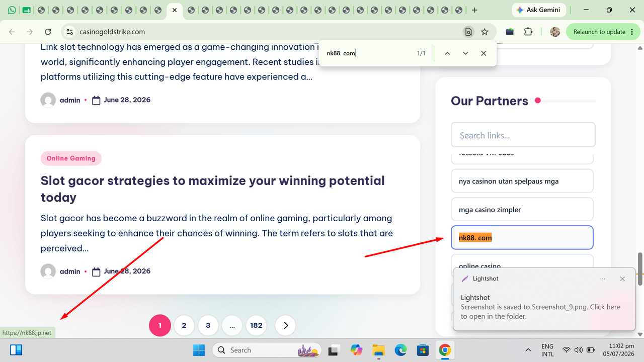Click the ENG INTL language indicator

(x=547, y=350)
